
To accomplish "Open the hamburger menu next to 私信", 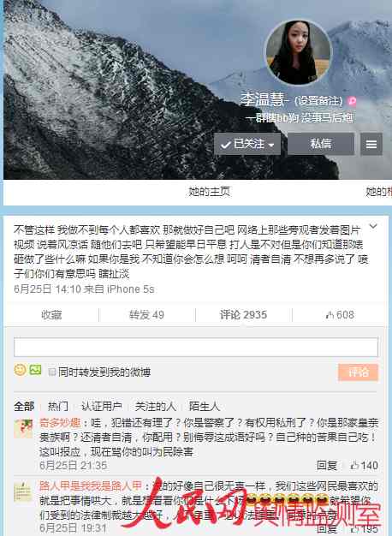I will [x=371, y=144].
